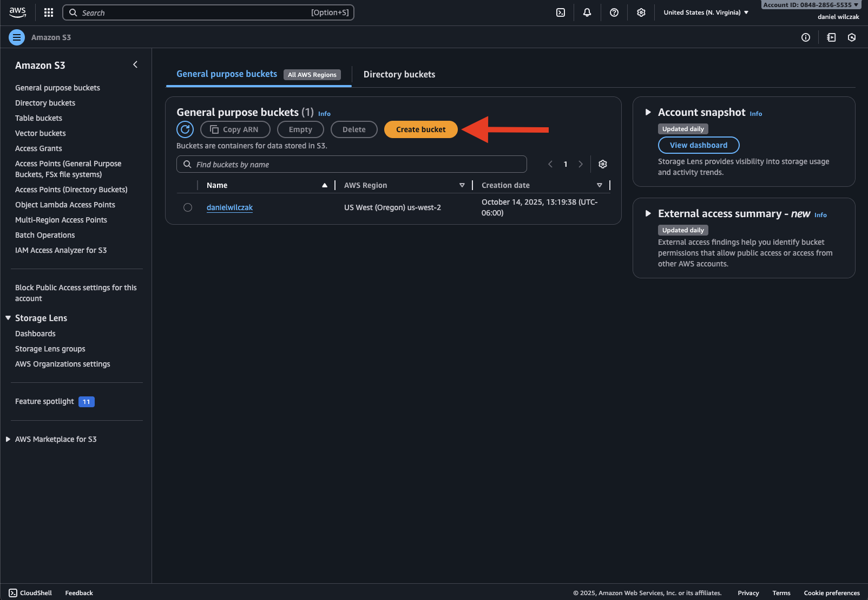Open the settings gear in top bar
Screen dimensions: 868x600
641,12
